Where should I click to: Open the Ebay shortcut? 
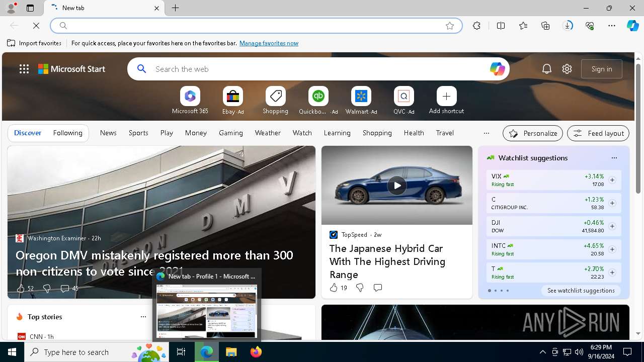232,101
